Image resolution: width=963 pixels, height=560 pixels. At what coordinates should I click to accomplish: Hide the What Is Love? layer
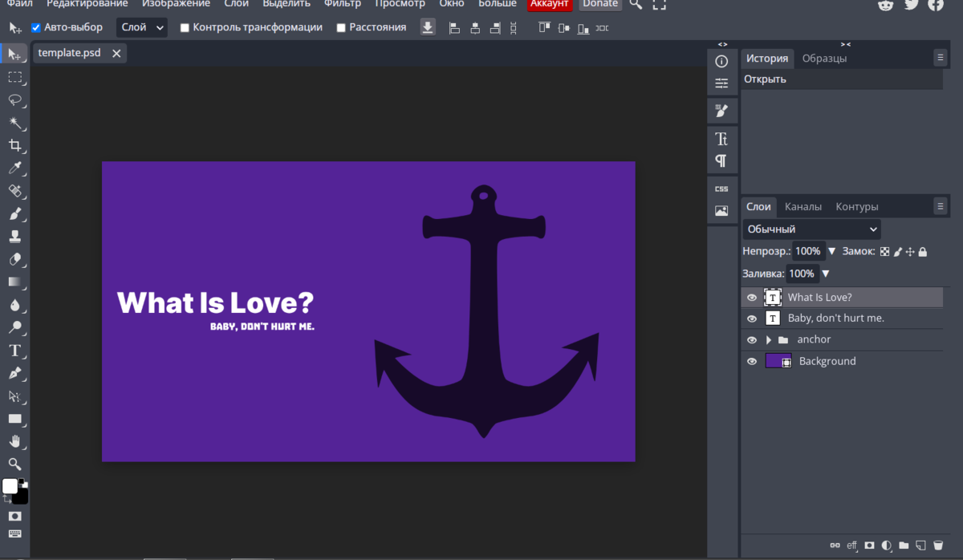coord(752,298)
